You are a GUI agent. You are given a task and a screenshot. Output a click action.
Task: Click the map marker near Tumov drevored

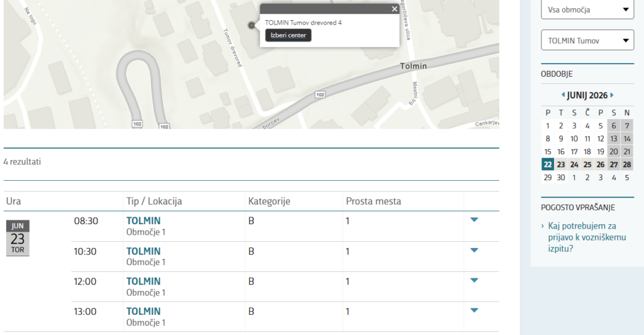point(252,25)
